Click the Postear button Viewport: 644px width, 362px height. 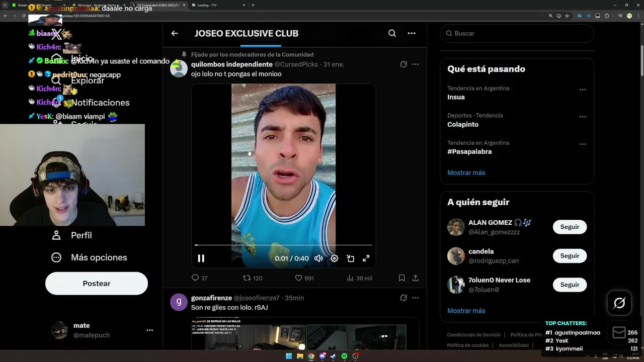click(x=97, y=284)
